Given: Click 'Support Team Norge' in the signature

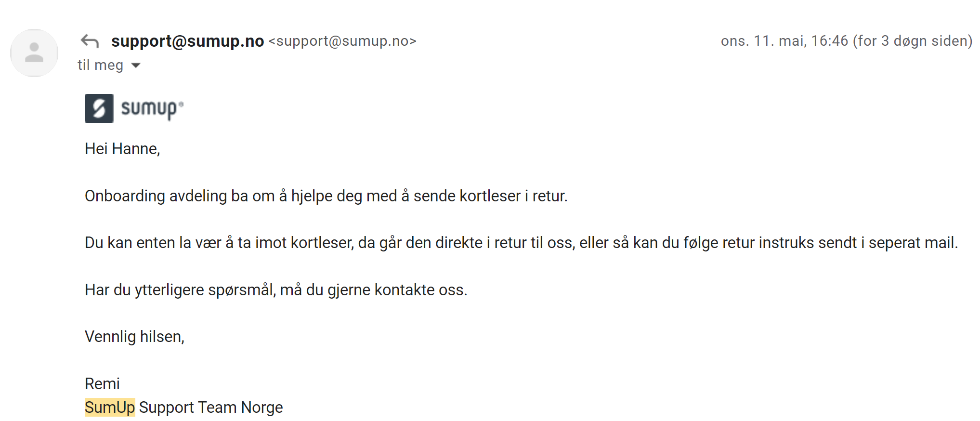Looking at the screenshot, I should 211,408.
